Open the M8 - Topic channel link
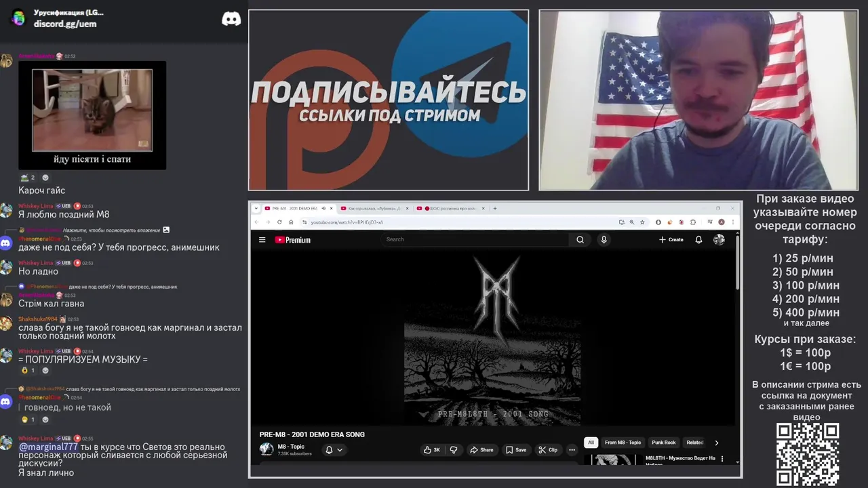Viewport: 868px width, 488px height. pos(291,447)
